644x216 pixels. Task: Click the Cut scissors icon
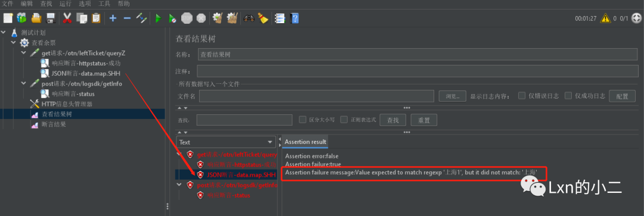point(67,18)
